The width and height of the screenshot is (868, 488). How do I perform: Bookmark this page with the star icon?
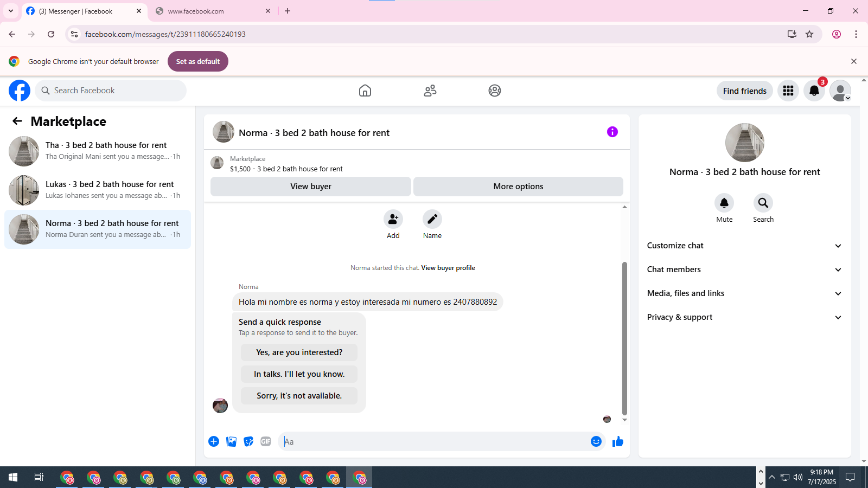click(809, 34)
